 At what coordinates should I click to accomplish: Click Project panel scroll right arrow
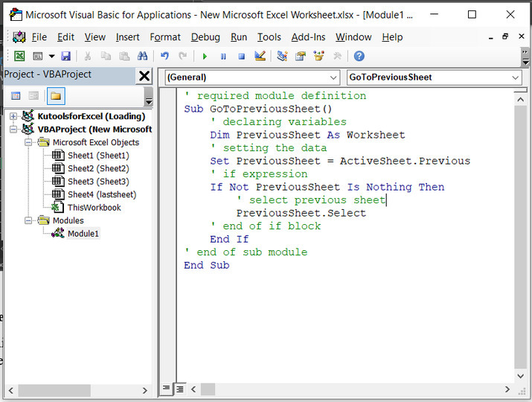click(x=145, y=390)
